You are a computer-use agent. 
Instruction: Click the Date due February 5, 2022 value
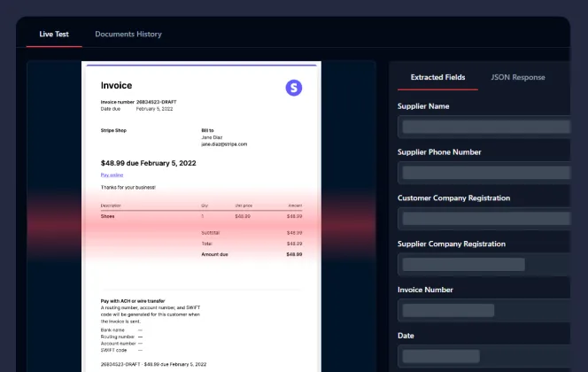click(154, 109)
